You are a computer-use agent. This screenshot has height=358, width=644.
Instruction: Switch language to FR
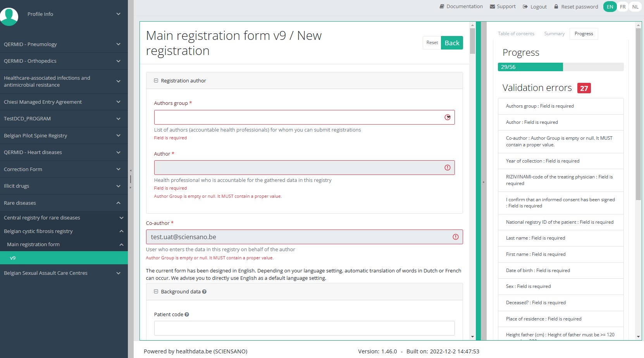pyautogui.click(x=623, y=7)
